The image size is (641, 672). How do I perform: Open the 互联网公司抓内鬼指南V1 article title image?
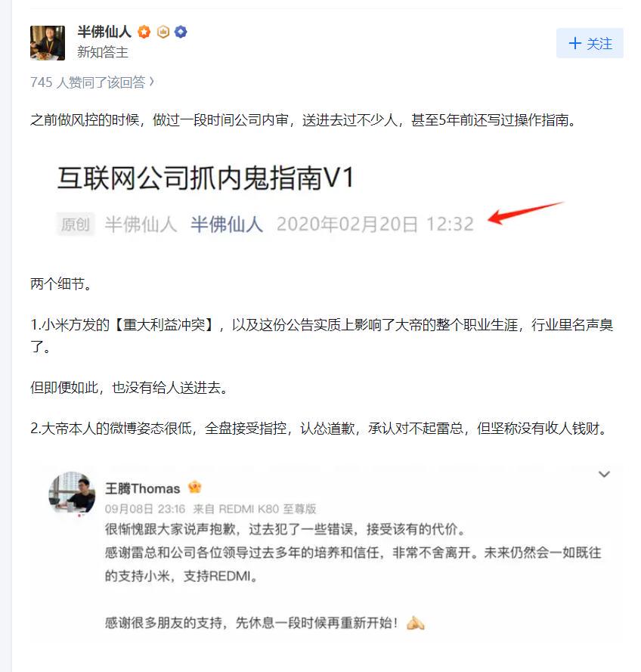206,178
